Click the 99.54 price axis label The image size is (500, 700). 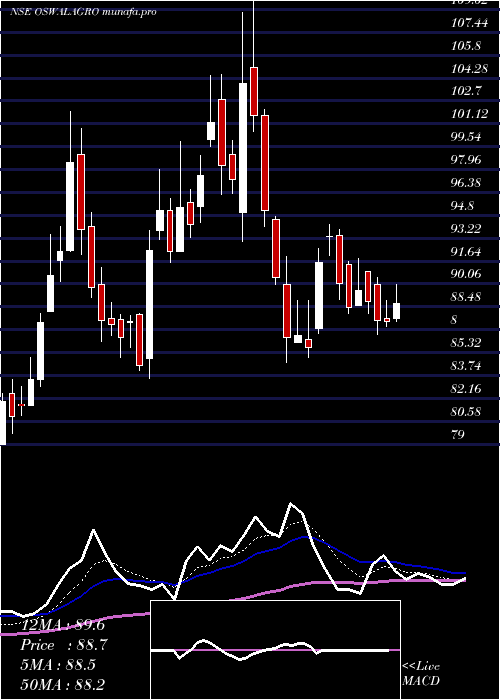[x=466, y=137]
